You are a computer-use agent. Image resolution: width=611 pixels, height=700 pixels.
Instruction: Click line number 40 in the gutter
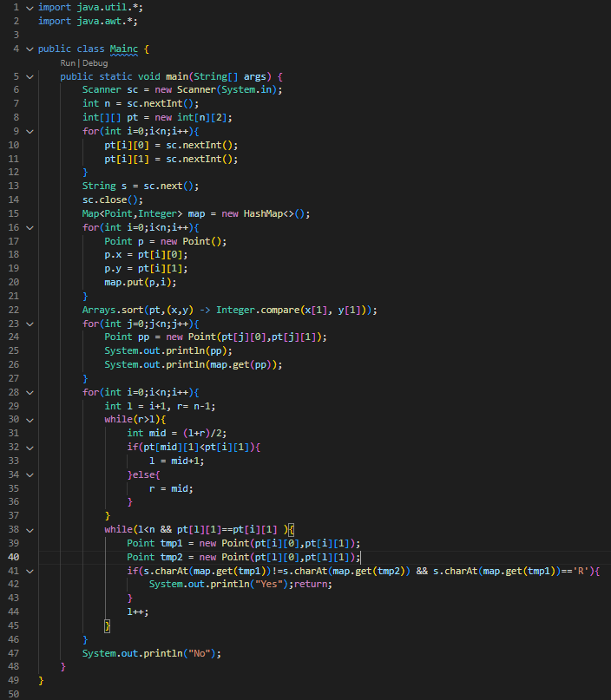click(14, 557)
